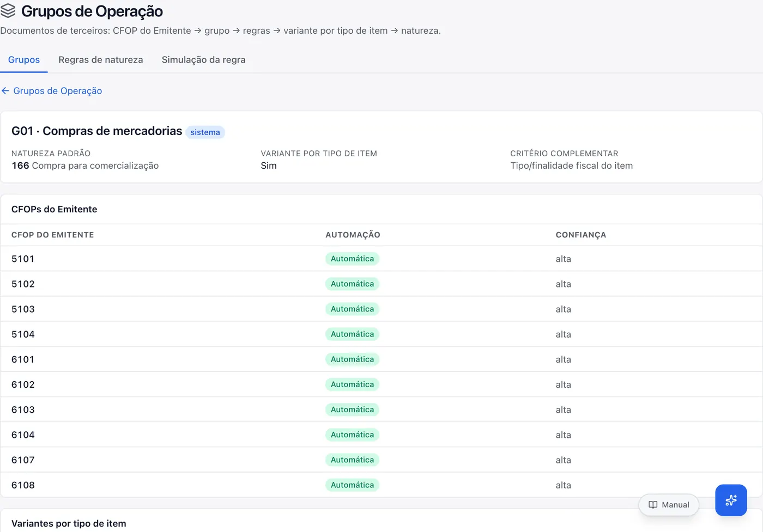Open the Manual button

669,505
